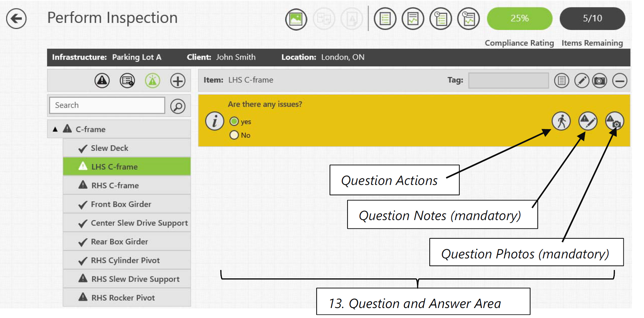
Task: Click the minus icon beside the Tag field
Action: point(620,81)
